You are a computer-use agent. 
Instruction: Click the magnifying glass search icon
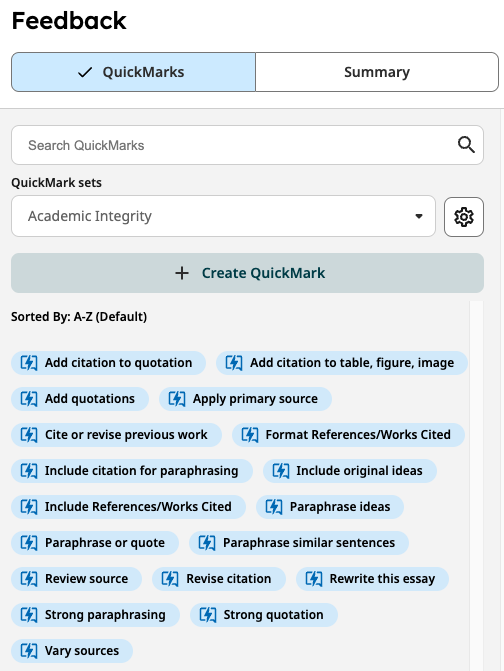[466, 145]
